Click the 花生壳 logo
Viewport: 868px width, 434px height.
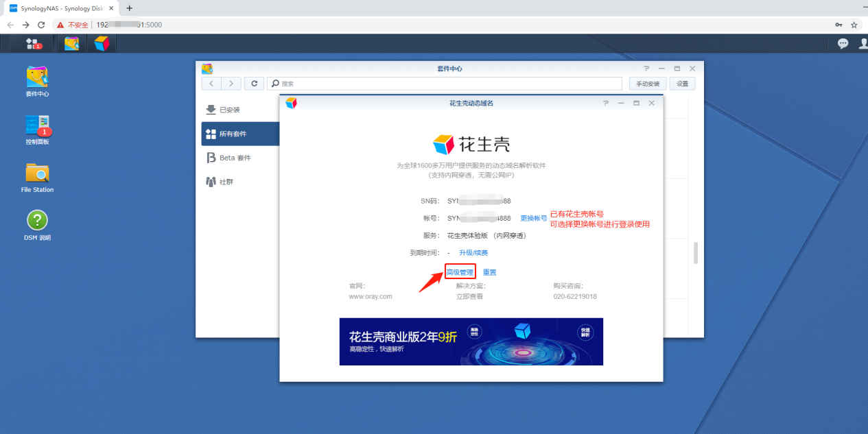(x=471, y=144)
